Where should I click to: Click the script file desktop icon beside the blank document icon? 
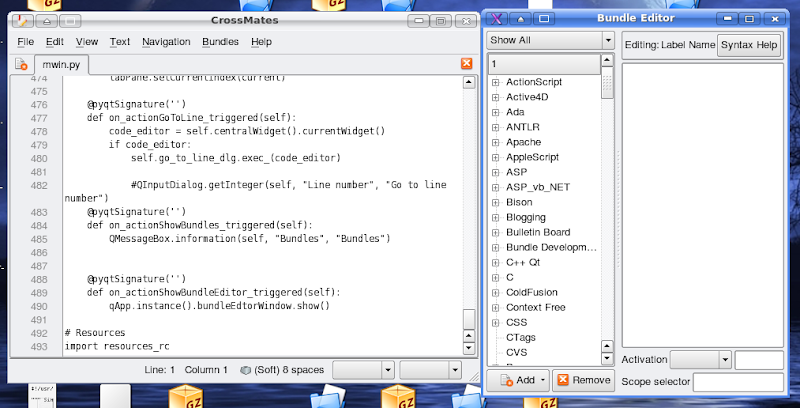[42, 396]
